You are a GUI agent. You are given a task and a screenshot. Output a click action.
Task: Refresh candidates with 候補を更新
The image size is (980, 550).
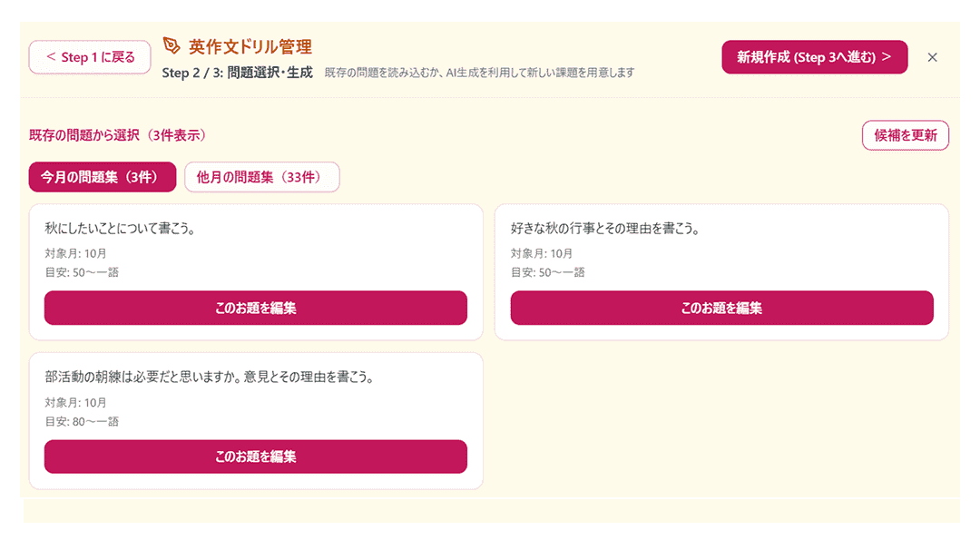tap(905, 135)
